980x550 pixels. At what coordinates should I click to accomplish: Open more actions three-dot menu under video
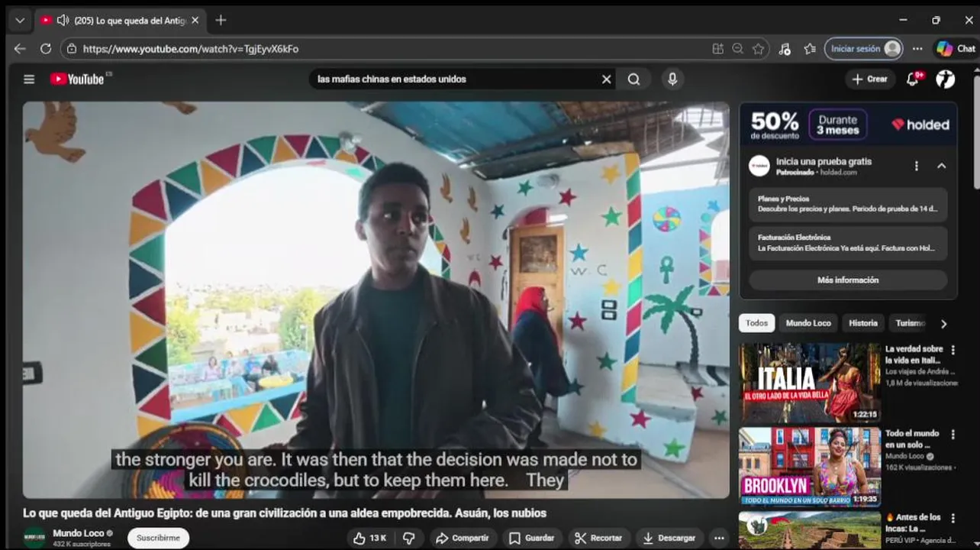pyautogui.click(x=718, y=538)
